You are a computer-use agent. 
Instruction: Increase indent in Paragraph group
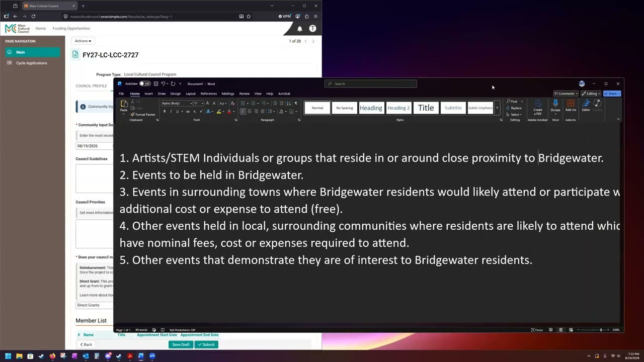tap(281, 104)
